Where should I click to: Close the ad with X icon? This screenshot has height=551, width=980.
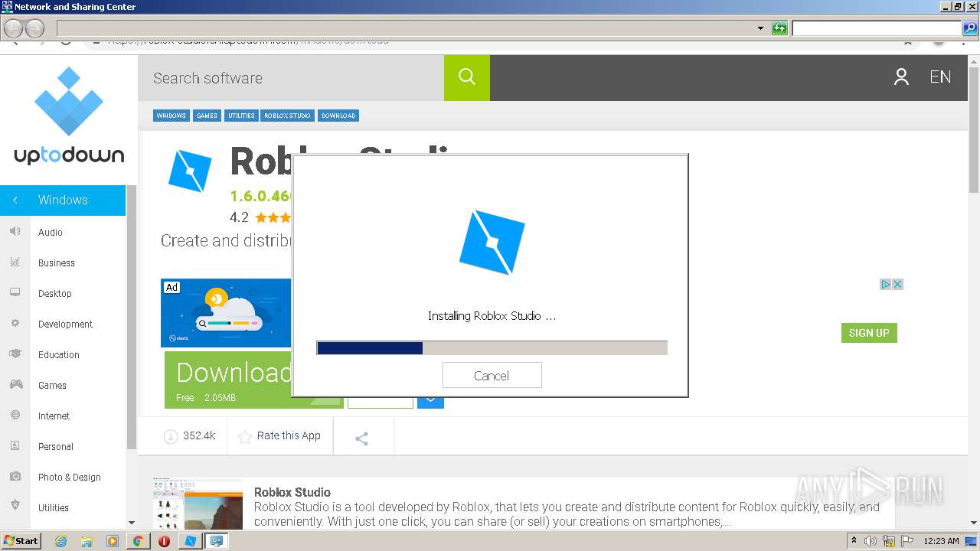tap(898, 284)
